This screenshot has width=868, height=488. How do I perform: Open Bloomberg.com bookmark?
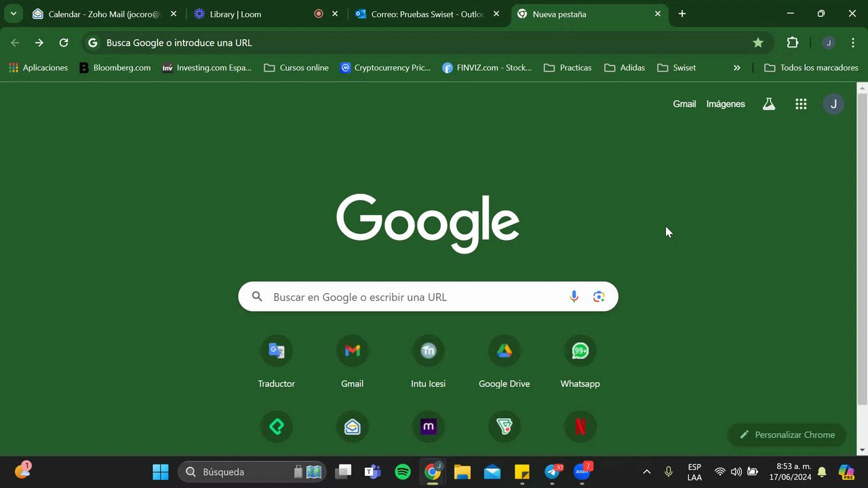(115, 68)
